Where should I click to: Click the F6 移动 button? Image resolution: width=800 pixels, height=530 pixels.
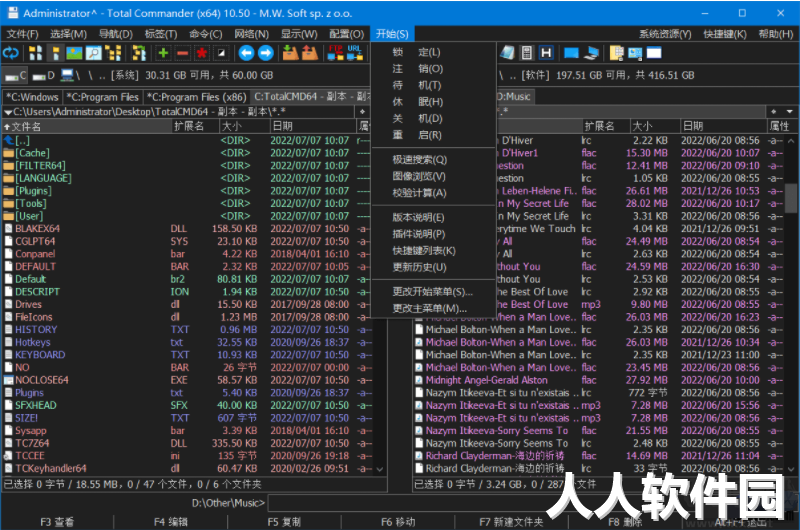click(398, 522)
